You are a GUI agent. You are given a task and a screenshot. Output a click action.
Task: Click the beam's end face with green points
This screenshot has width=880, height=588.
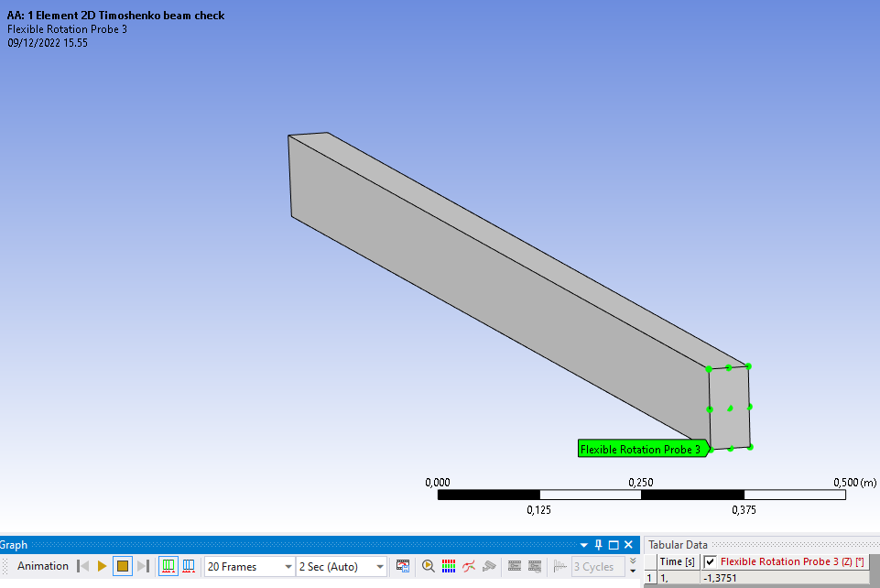tap(730, 408)
